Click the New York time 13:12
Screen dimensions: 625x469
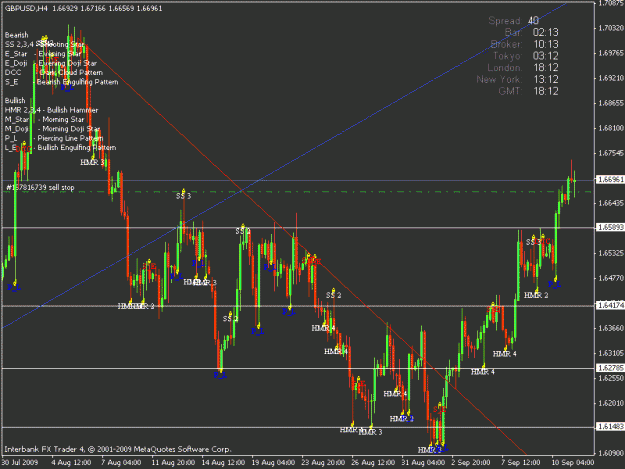tap(546, 80)
